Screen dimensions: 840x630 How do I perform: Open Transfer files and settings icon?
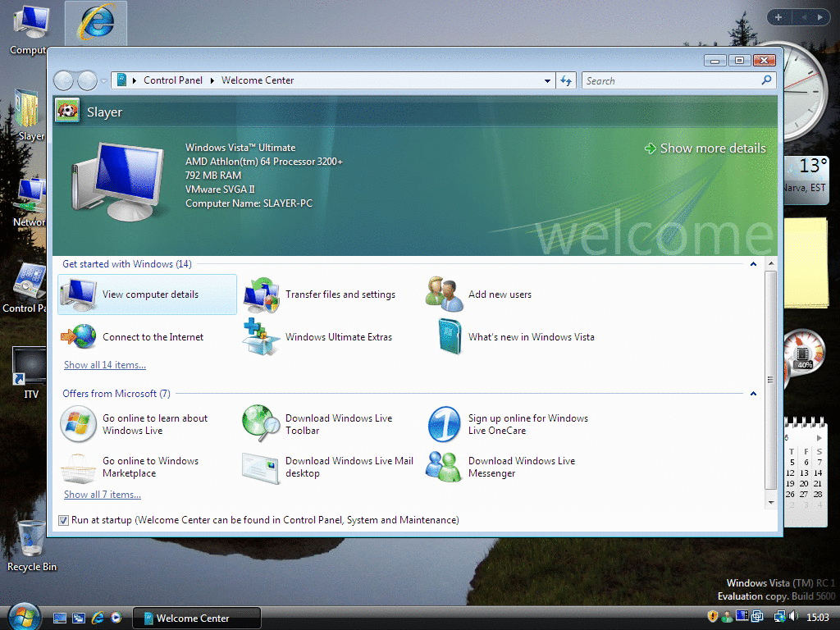(x=262, y=294)
